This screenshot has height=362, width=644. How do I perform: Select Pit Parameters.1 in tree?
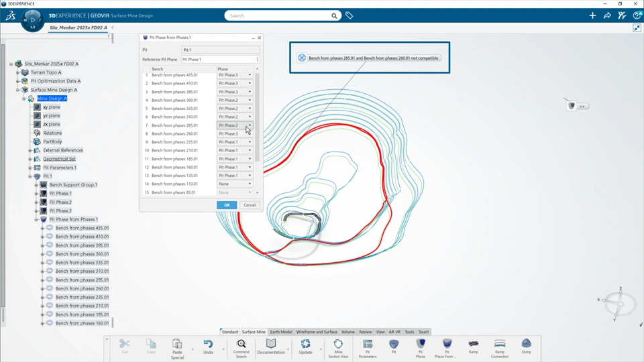coord(60,168)
